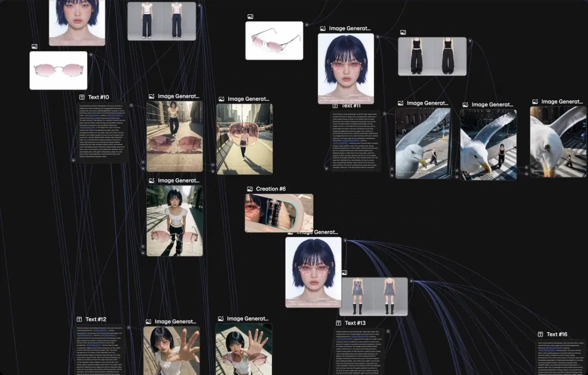Open the pink sunglasses thumbnail at left edge
588x375 pixels.
[x=58, y=70]
